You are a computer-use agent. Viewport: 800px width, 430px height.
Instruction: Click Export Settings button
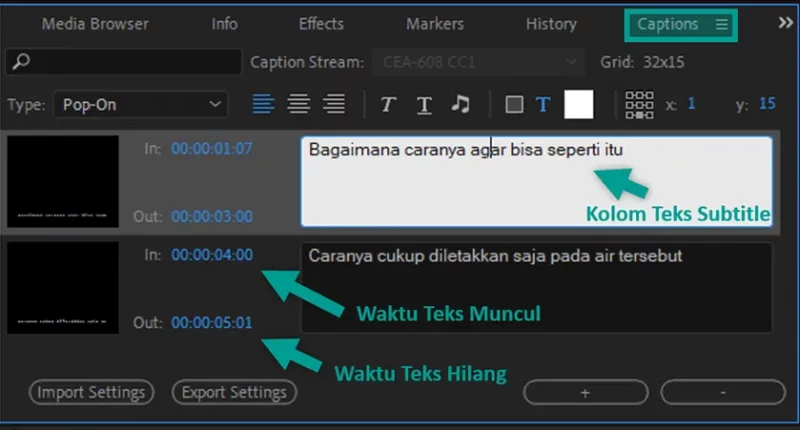tap(234, 392)
